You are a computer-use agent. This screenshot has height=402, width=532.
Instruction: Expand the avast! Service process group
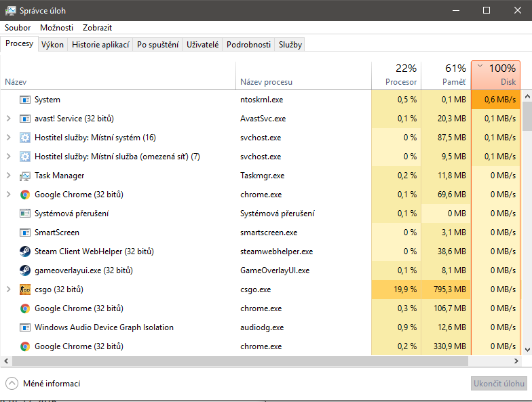[9, 119]
